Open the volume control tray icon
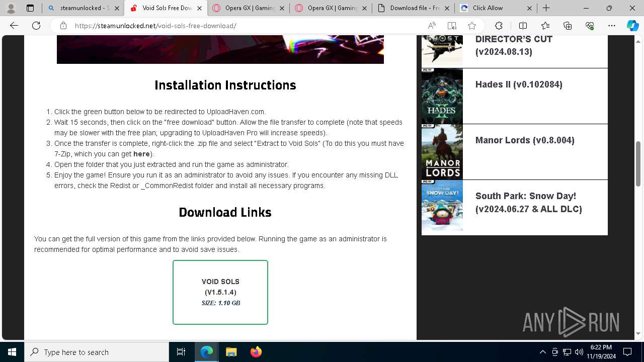 click(579, 352)
